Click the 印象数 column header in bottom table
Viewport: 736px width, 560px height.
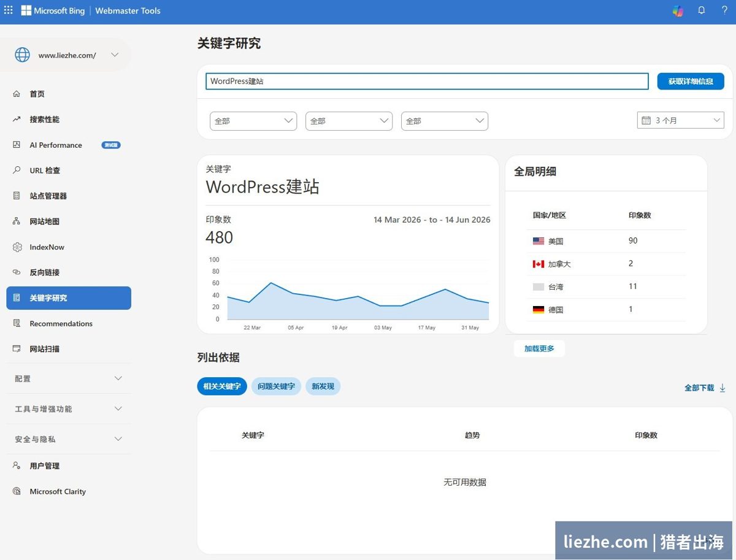[646, 435]
